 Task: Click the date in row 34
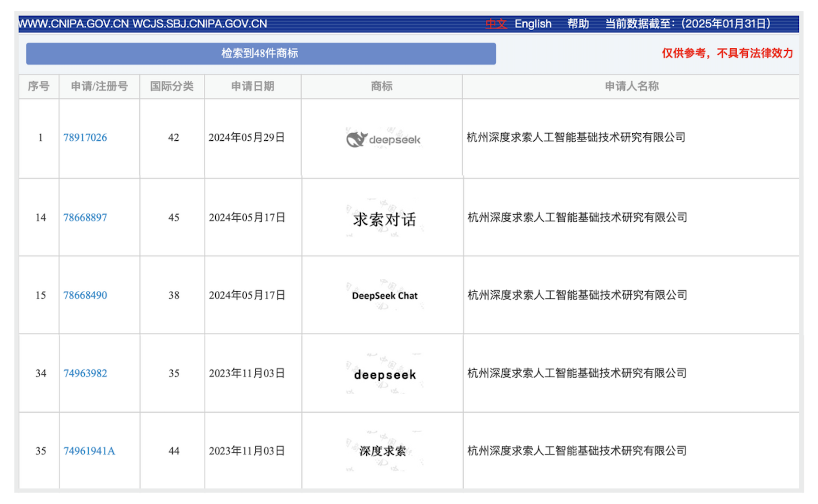[247, 373]
